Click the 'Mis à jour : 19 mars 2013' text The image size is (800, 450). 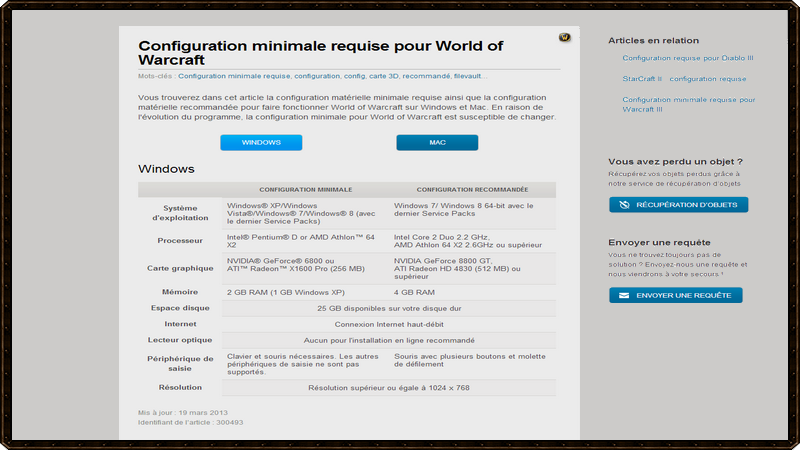point(183,412)
